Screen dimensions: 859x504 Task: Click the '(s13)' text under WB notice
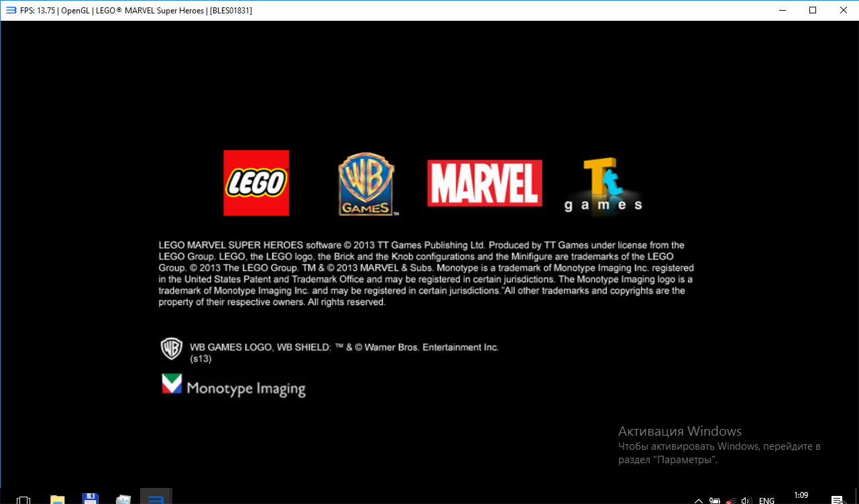pos(201,359)
